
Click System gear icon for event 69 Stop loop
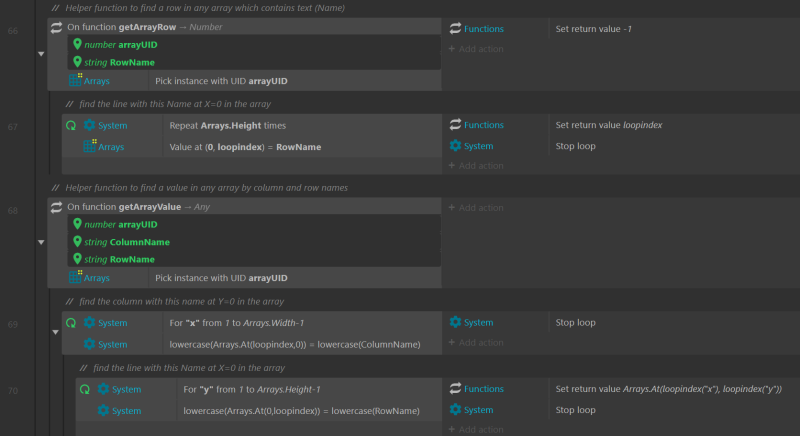(x=455, y=322)
